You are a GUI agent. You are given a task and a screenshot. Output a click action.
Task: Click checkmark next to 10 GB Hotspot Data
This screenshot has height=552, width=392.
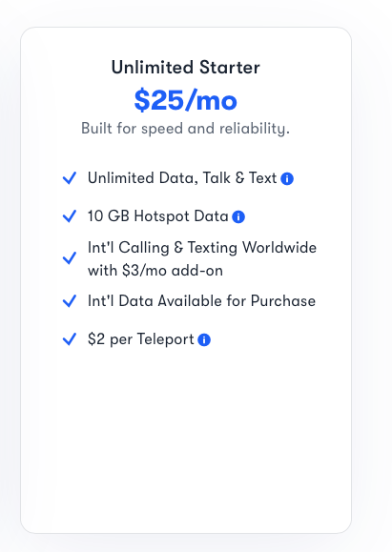pos(70,216)
